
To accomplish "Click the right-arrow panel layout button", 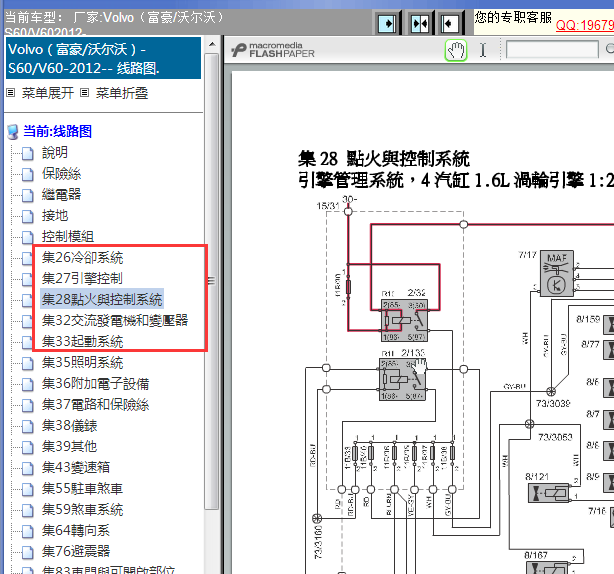I will pyautogui.click(x=387, y=24).
